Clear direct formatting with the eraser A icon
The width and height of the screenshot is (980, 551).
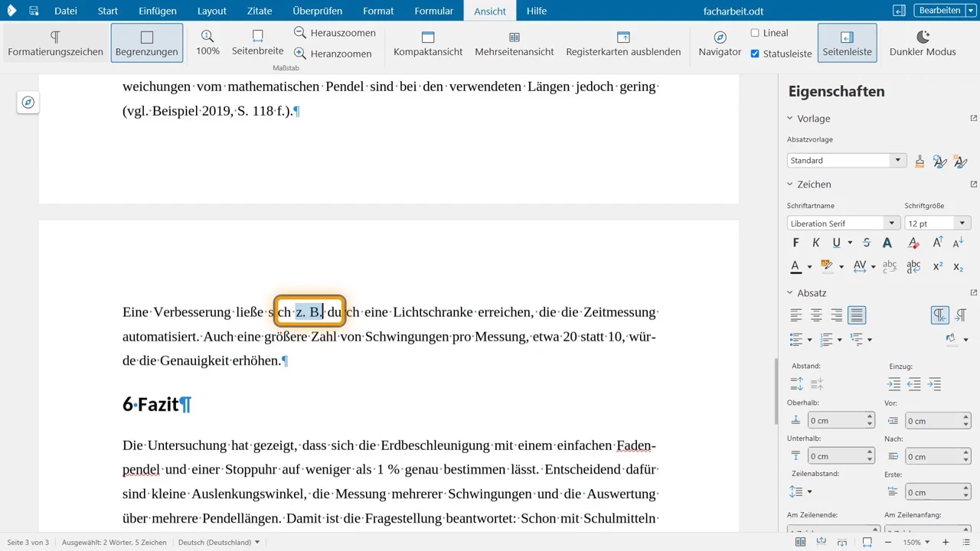913,243
